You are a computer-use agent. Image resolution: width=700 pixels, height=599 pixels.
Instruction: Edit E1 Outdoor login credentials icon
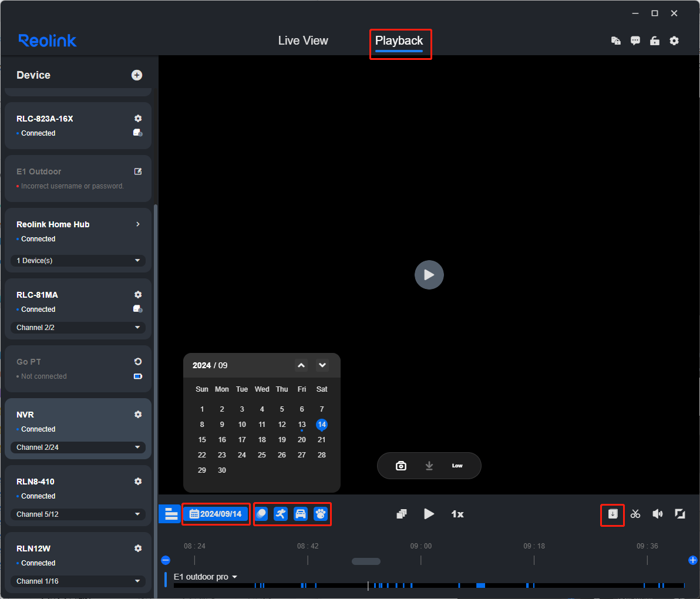(138, 171)
